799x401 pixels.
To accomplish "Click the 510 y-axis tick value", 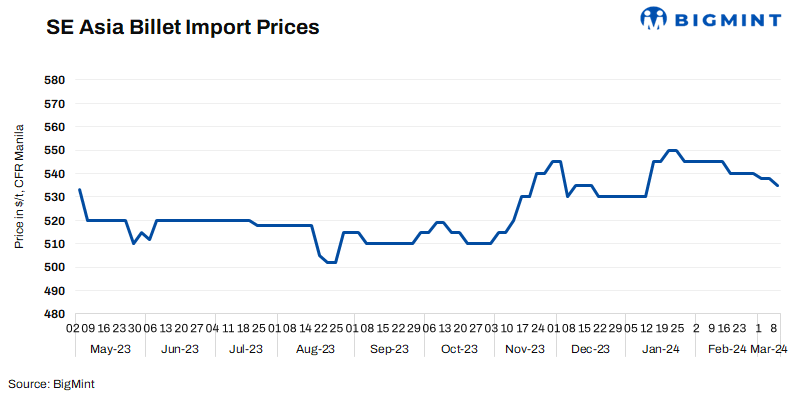I will [55, 244].
